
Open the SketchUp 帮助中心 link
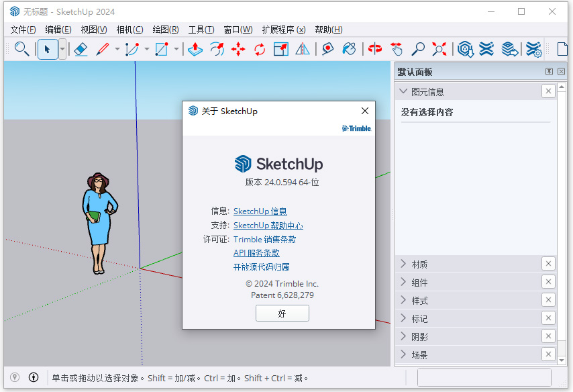(x=268, y=226)
